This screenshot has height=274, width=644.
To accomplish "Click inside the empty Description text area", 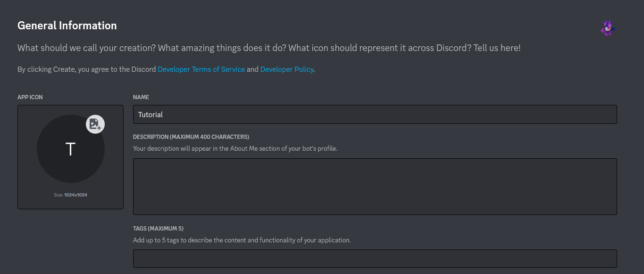I will coord(375,187).
